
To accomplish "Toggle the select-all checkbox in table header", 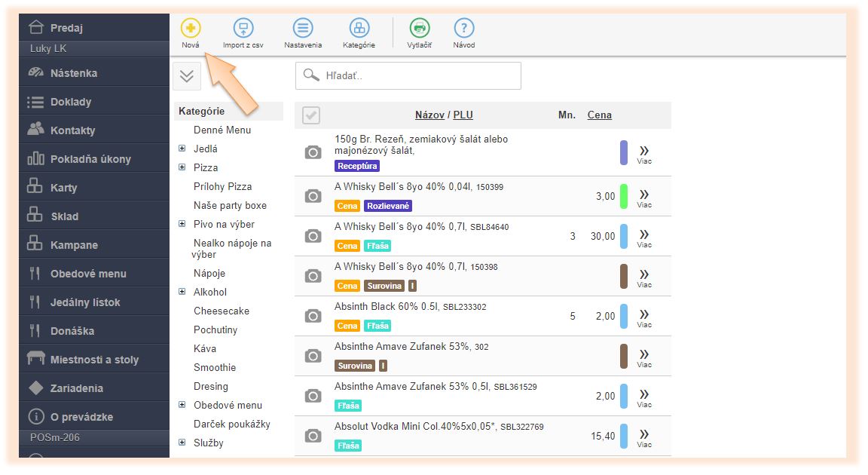I will coord(310,115).
